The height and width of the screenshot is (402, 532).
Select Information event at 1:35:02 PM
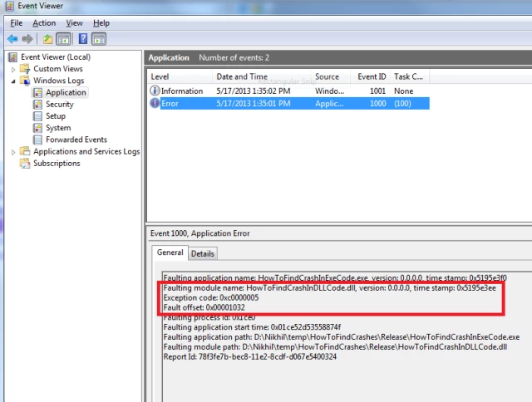click(289, 91)
